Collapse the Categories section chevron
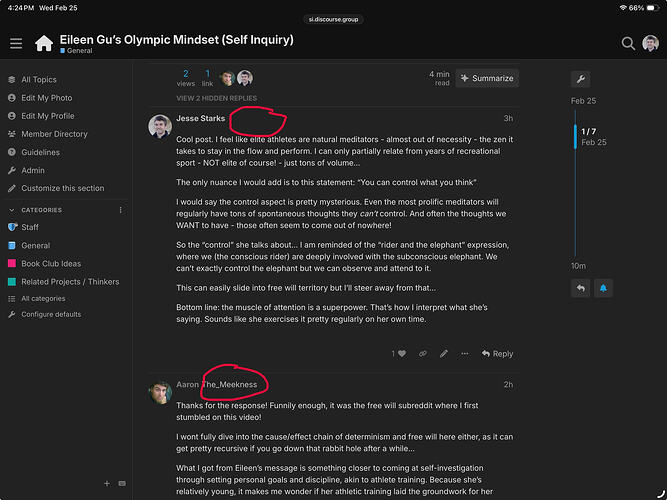The width and height of the screenshot is (667, 500). (x=11, y=210)
